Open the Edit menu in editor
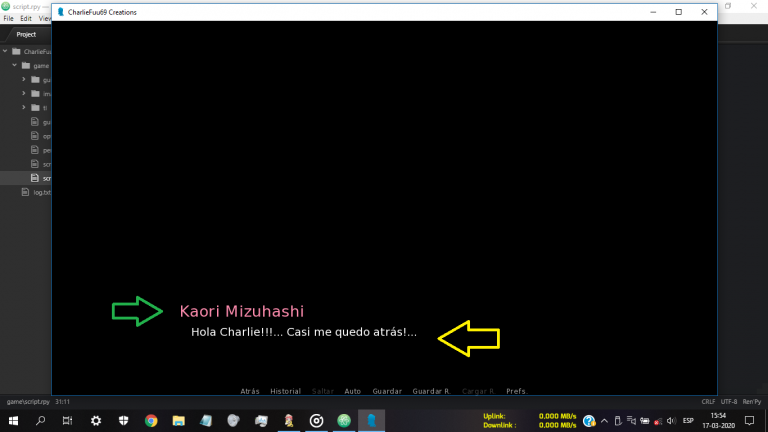 pyautogui.click(x=26, y=18)
